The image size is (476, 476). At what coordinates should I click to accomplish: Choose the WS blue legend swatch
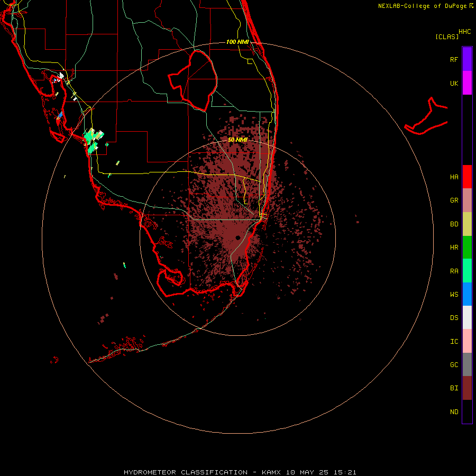(x=467, y=294)
